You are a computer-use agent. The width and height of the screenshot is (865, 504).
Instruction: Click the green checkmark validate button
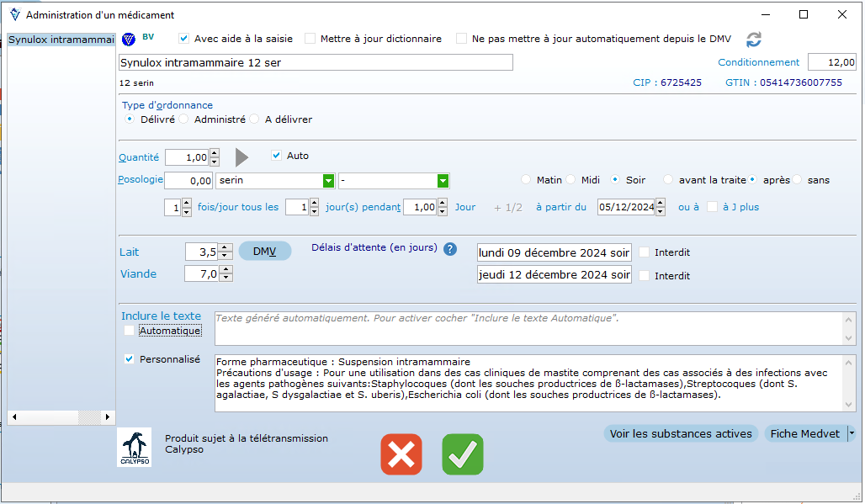(x=462, y=454)
